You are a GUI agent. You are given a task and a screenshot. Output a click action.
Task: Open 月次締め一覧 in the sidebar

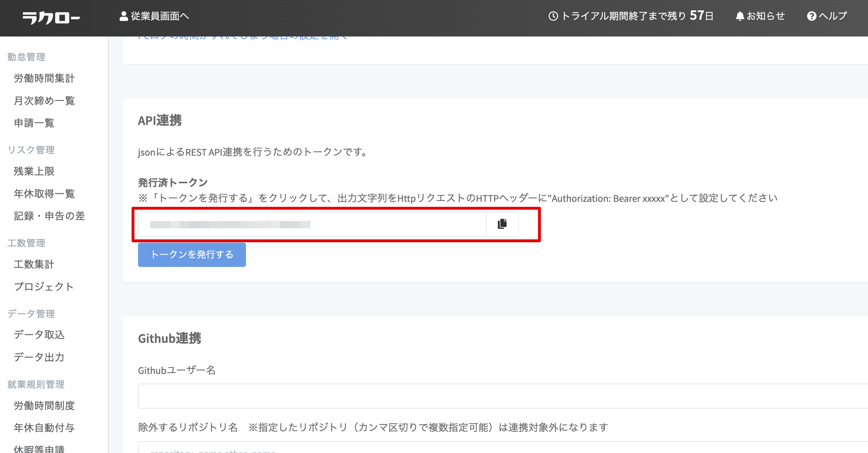point(44,101)
